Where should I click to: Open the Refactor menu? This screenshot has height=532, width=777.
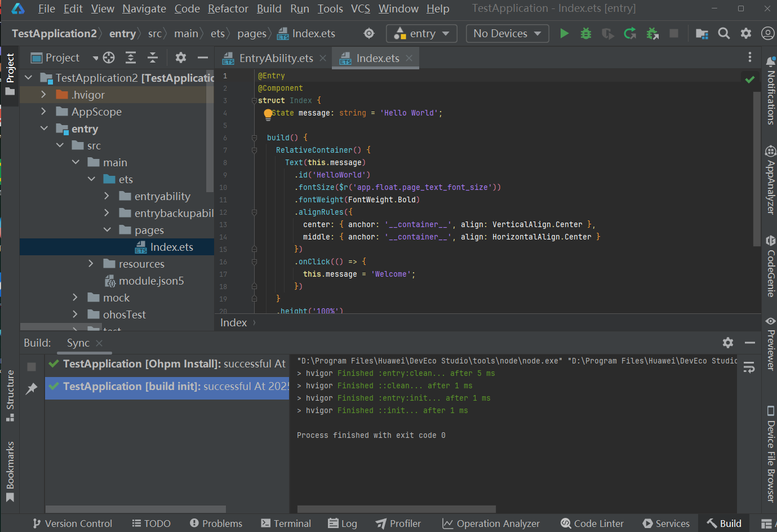coord(228,8)
